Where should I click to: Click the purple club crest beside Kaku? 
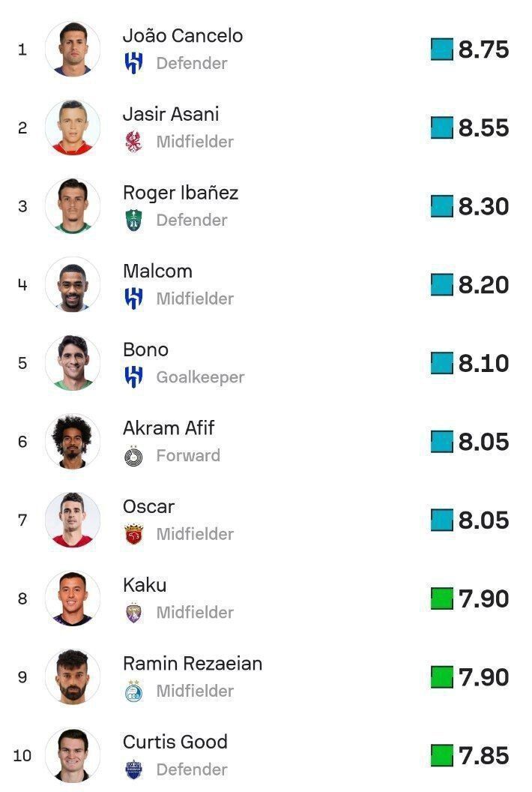tap(133, 613)
